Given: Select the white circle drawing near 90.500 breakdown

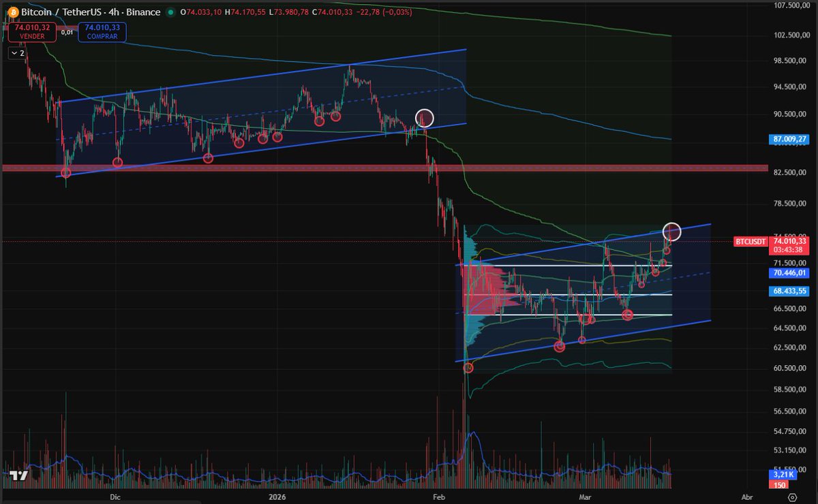Looking at the screenshot, I should click(425, 118).
